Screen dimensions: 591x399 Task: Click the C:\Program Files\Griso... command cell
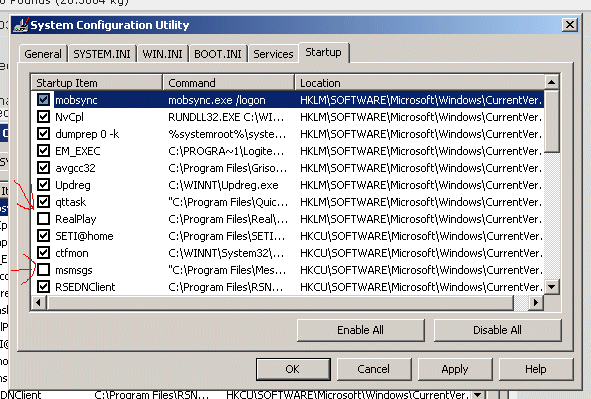227,168
